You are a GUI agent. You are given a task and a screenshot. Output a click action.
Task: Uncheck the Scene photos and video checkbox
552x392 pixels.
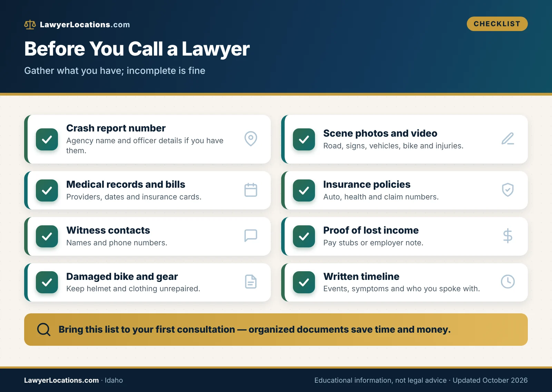pyautogui.click(x=304, y=139)
